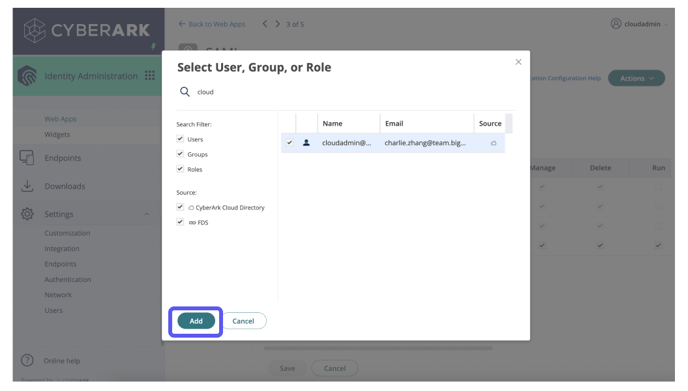Click the Settings gear icon
This screenshot has height=391, width=688.
click(27, 214)
